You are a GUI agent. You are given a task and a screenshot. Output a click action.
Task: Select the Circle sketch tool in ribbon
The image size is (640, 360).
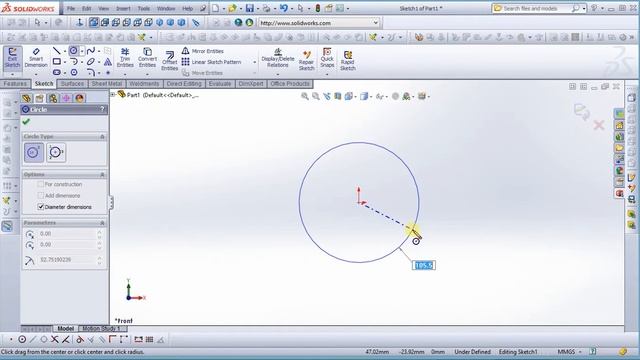(73, 51)
